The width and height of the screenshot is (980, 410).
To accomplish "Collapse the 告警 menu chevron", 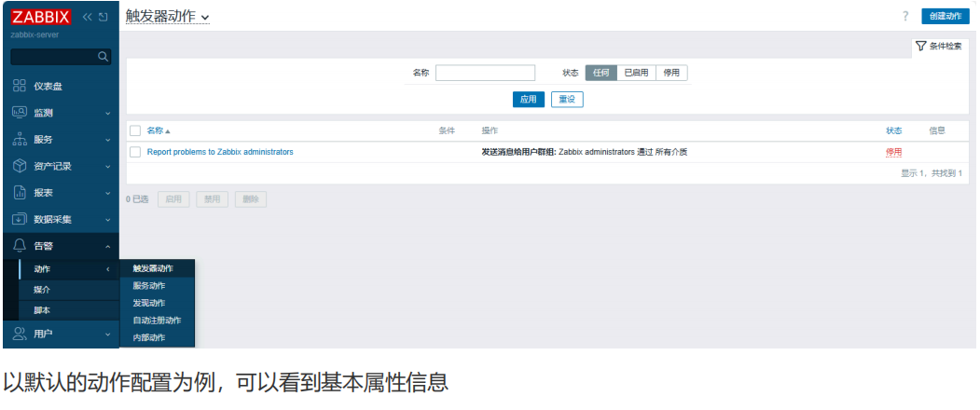I will (x=107, y=247).
